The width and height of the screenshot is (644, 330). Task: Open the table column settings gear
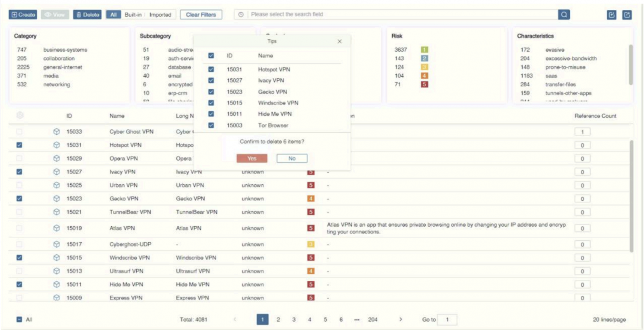click(x=19, y=116)
